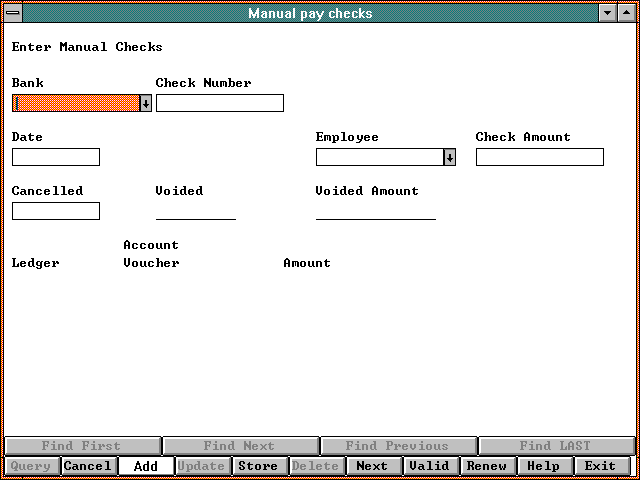Expand the Bank dropdown arrow
Image resolution: width=640 pixels, height=480 pixels.
(146, 103)
